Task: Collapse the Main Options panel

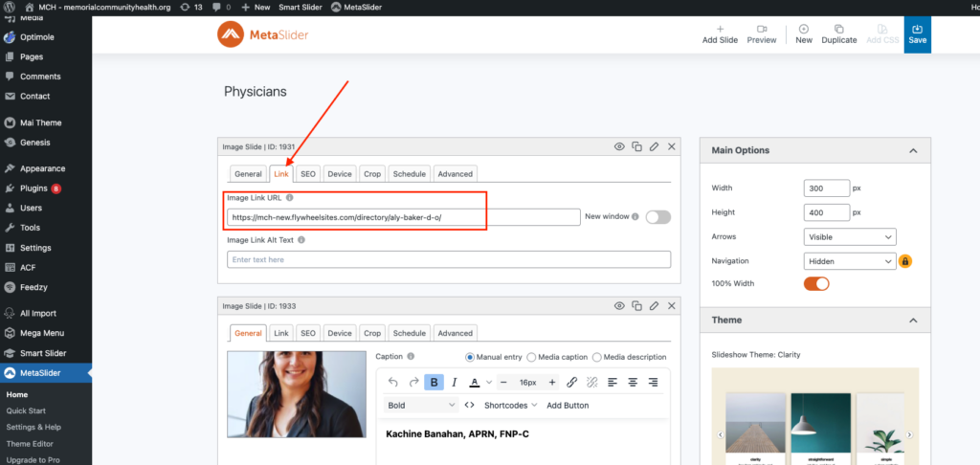Action: tap(912, 150)
